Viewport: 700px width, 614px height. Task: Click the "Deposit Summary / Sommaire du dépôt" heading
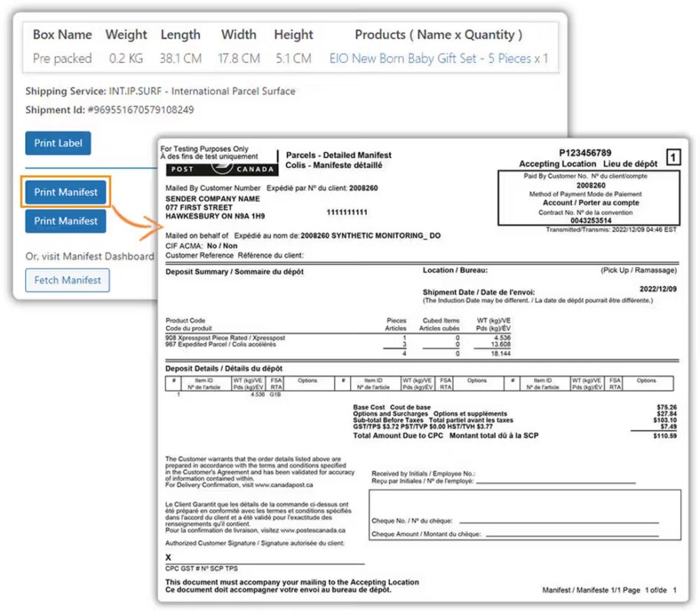point(234,272)
